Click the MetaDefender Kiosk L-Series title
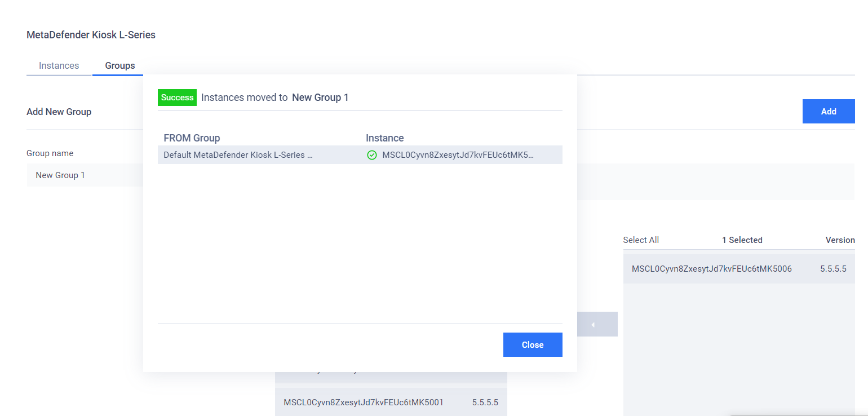 click(91, 35)
